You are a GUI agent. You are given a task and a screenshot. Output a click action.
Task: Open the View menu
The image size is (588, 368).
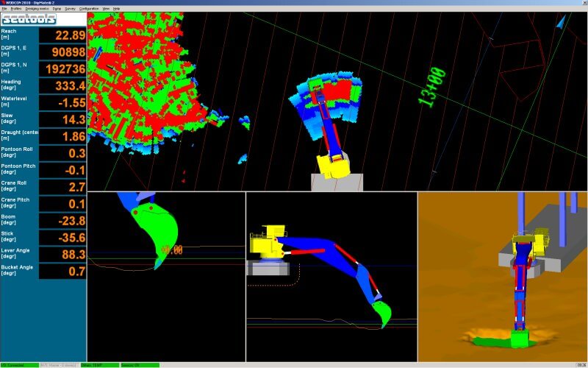(x=106, y=8)
